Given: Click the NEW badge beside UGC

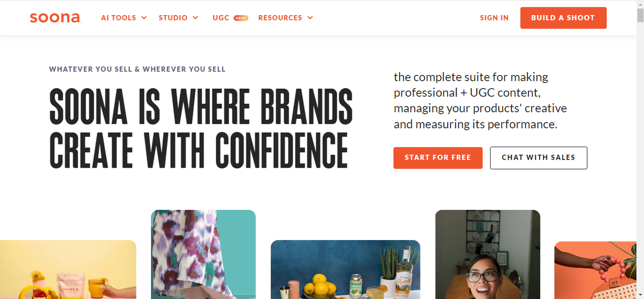Looking at the screenshot, I should (240, 18).
